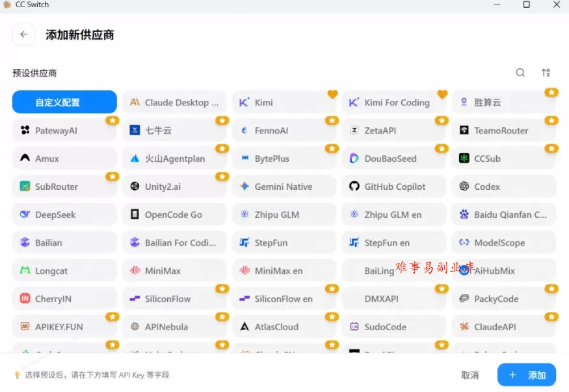Pick the MiniMax en preset

285,270
